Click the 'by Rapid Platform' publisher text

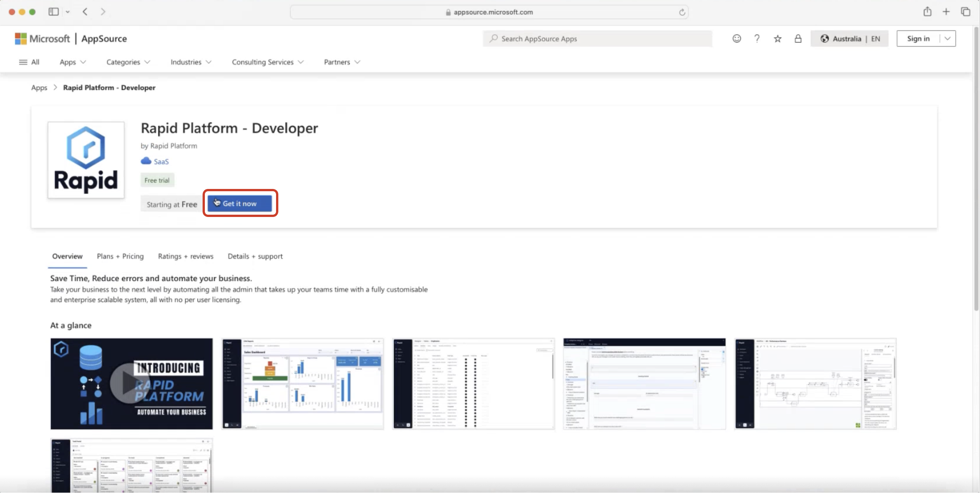pos(169,146)
